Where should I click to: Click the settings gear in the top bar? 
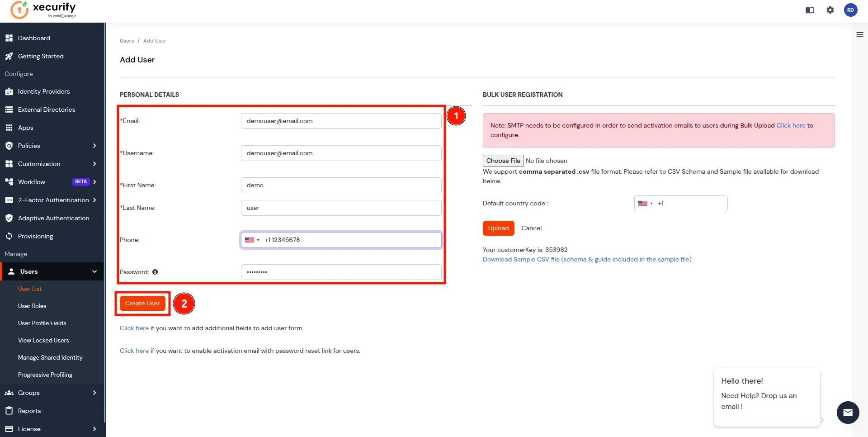(x=830, y=10)
